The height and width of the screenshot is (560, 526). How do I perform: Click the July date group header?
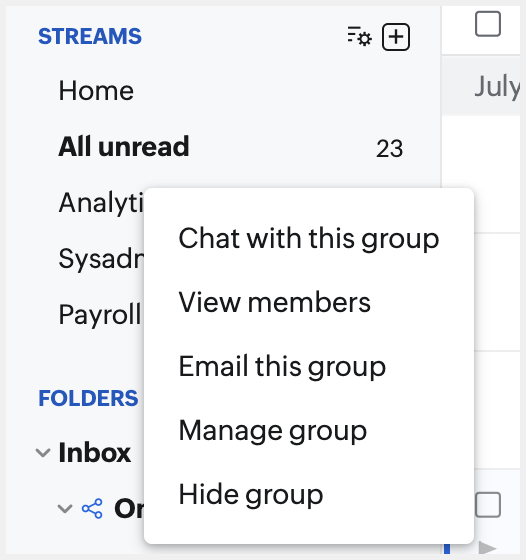coord(497,86)
